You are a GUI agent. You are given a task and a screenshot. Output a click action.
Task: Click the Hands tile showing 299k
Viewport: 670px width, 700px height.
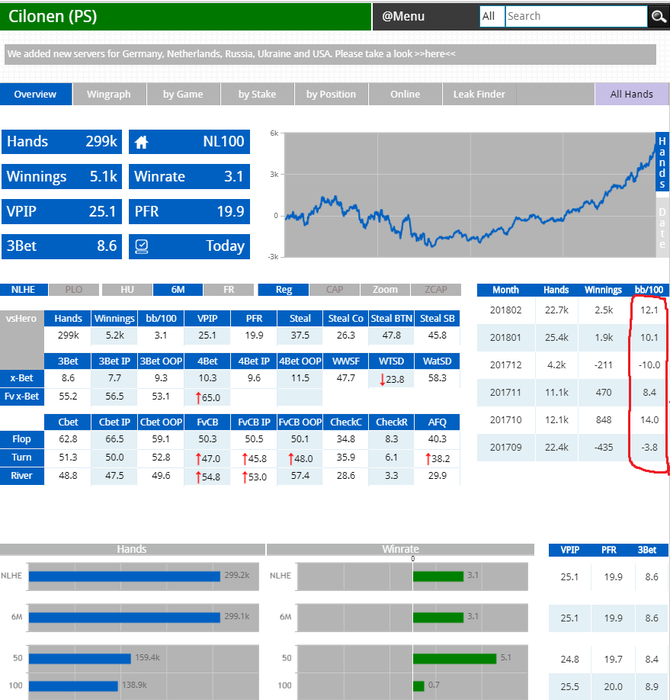tap(62, 142)
